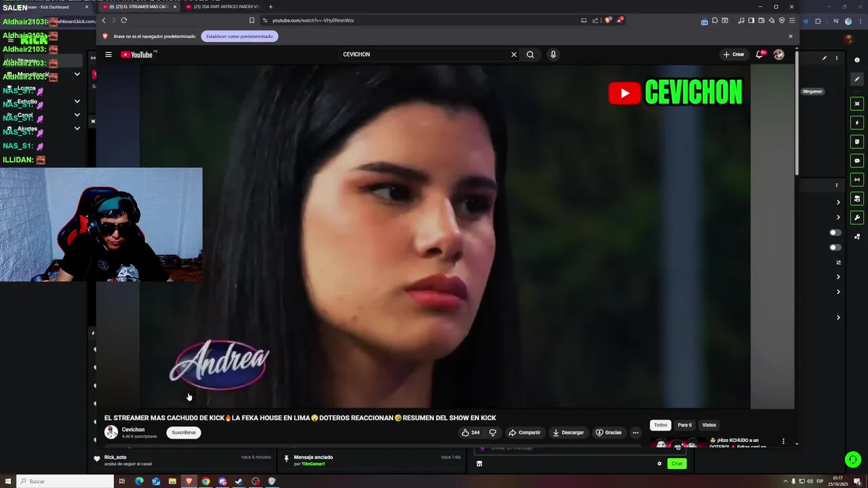Toggle Brave sidebar panel icon
868x488 pixels.
pos(751,20)
